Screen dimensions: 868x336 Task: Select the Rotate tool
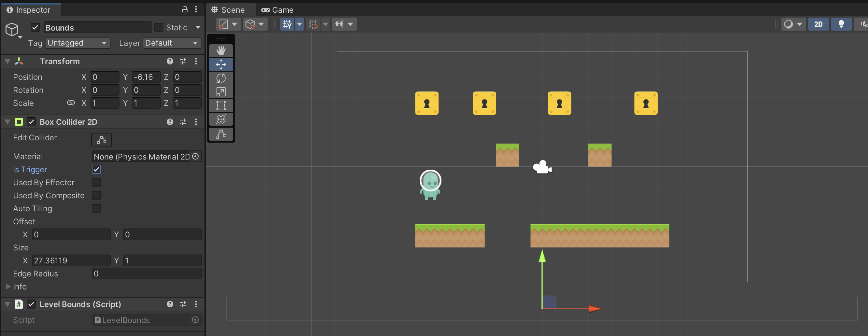click(x=221, y=78)
